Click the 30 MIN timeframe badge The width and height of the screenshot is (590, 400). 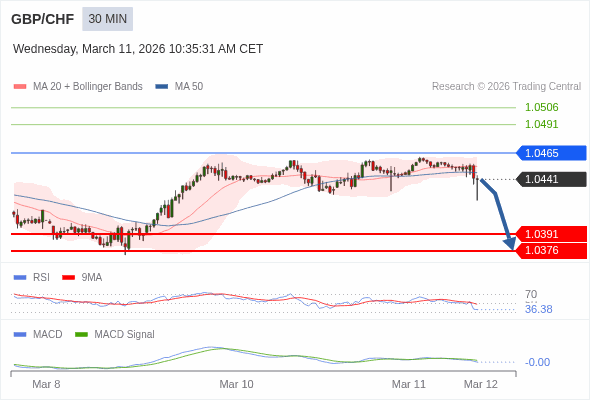(108, 19)
